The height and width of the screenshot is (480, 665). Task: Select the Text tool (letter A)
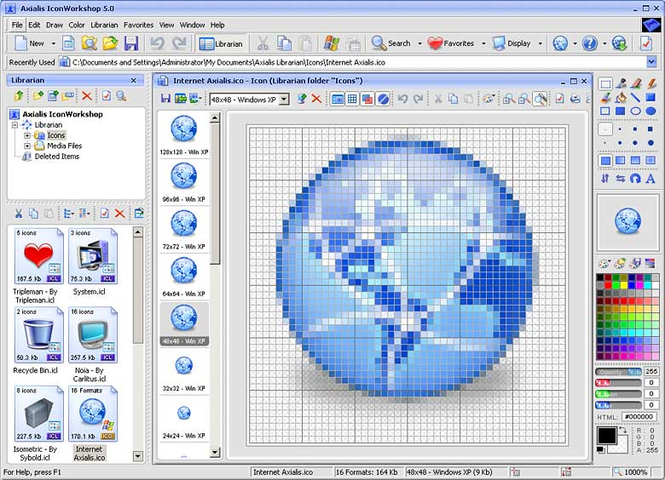(650, 179)
